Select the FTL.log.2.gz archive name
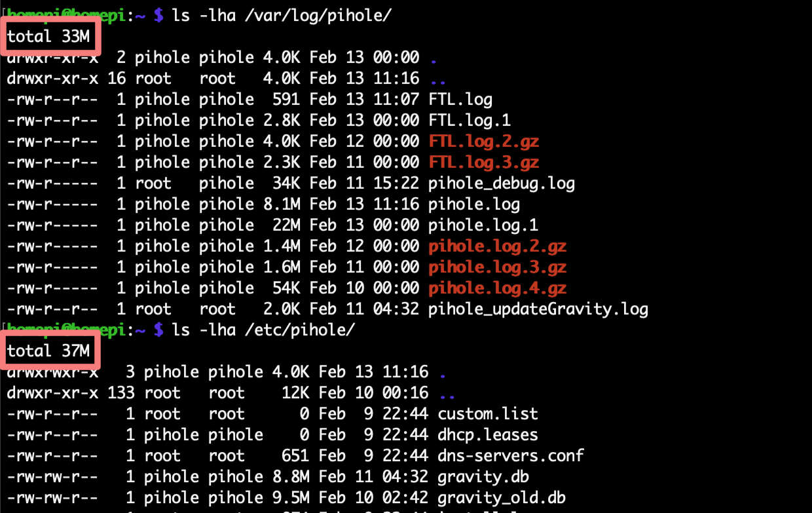Viewport: 812px width, 513px height. click(484, 142)
